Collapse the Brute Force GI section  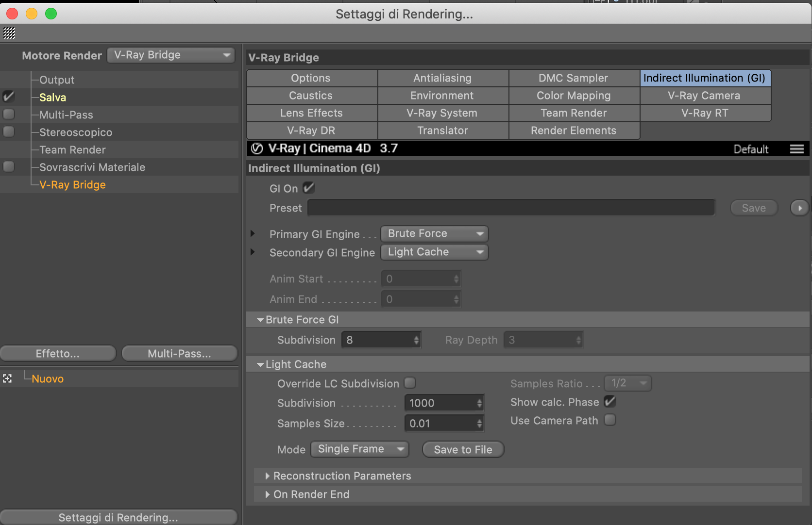pos(260,320)
